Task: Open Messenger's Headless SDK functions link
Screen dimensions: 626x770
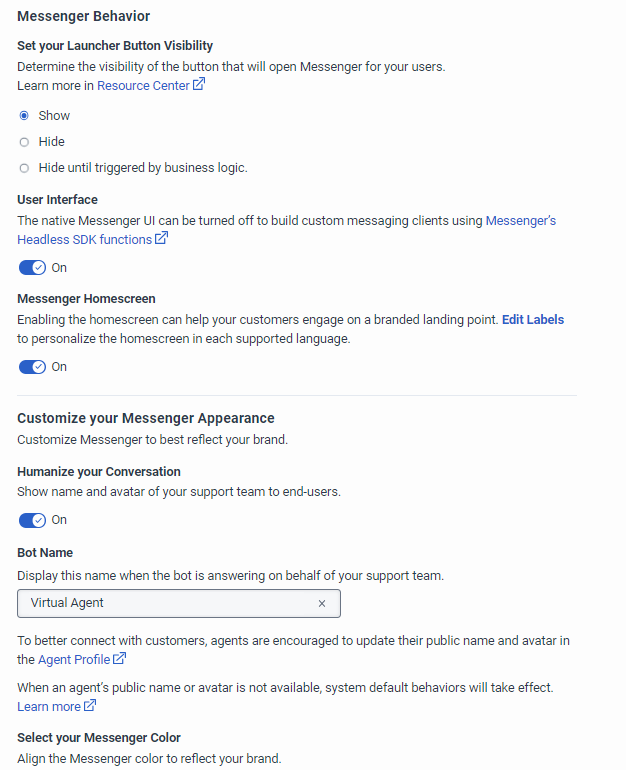Action: 84,240
